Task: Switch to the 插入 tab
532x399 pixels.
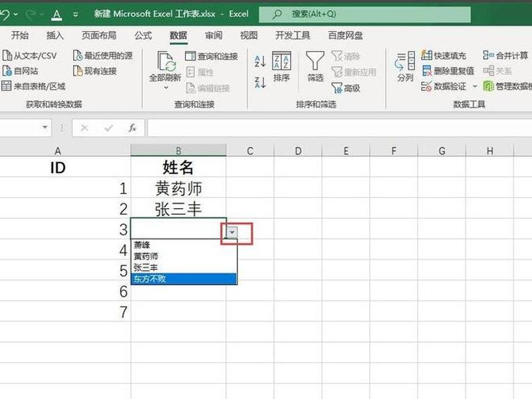Action: pos(55,35)
